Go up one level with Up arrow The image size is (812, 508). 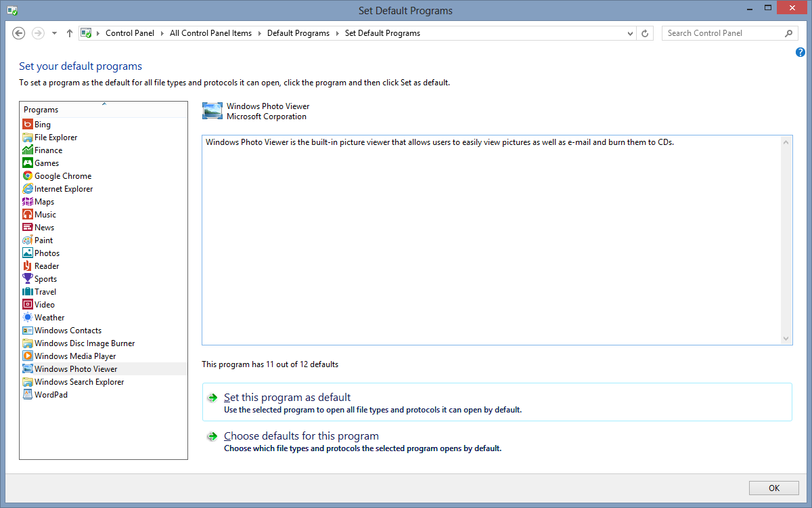point(70,33)
